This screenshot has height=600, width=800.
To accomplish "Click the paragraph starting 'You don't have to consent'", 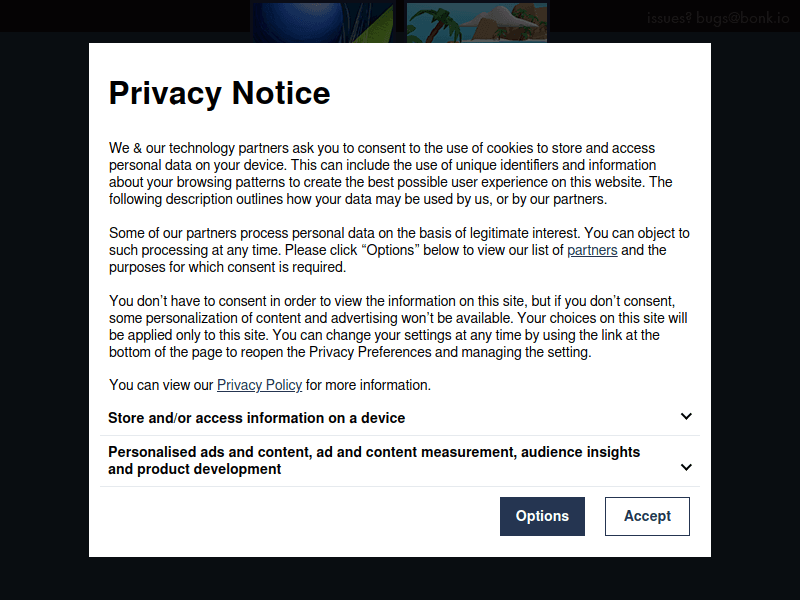I will coord(398,327).
